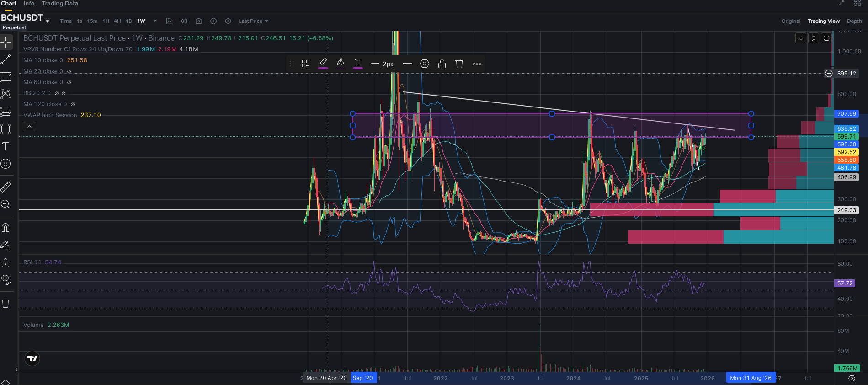This screenshot has width=868, height=385.
Task: Click the download arrow button above price scale
Action: click(801, 38)
